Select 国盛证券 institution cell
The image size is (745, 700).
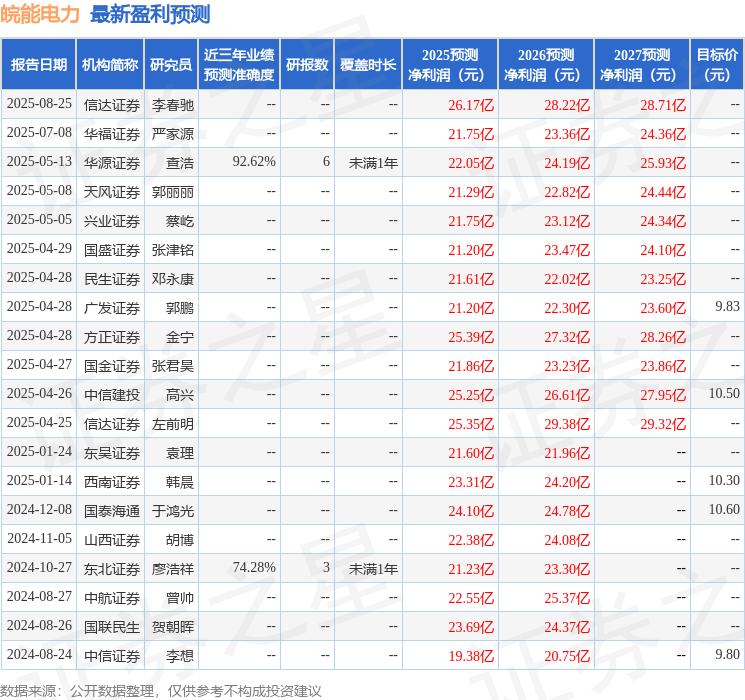pyautogui.click(x=112, y=250)
